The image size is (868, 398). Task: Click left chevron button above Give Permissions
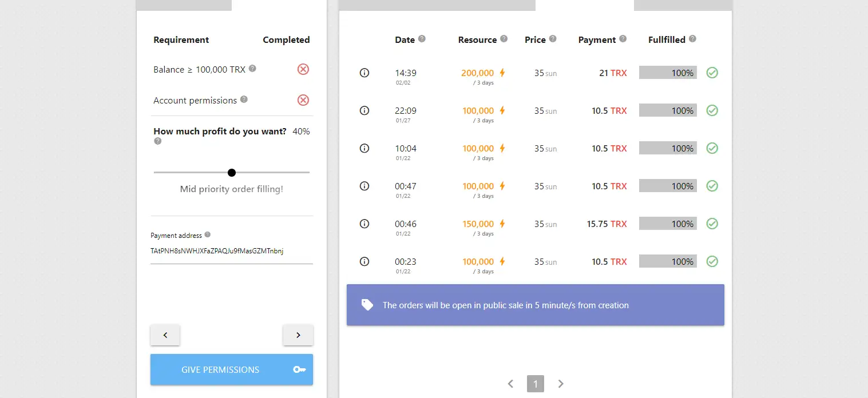click(165, 335)
